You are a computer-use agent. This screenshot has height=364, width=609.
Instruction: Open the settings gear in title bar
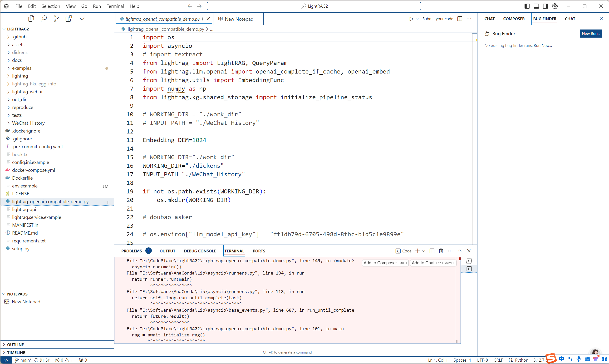pyautogui.click(x=555, y=6)
